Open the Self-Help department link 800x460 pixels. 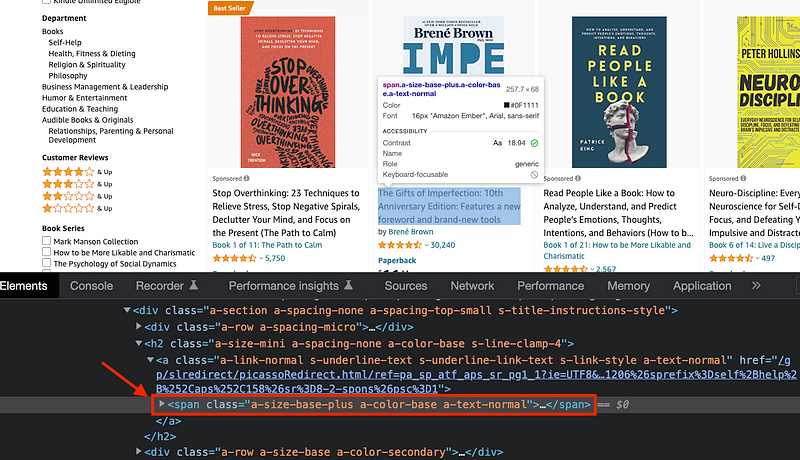pos(65,42)
